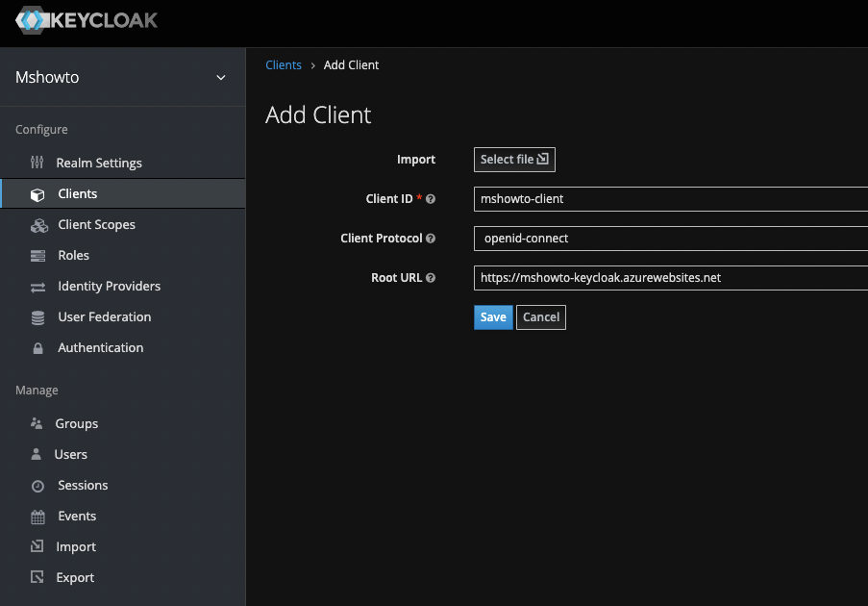The image size is (868, 606).
Task: Open Import page from sidebar
Action: tap(76, 547)
